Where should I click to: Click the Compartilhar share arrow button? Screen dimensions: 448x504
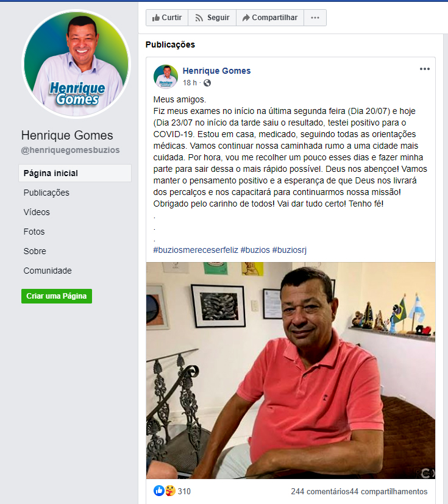[270, 18]
